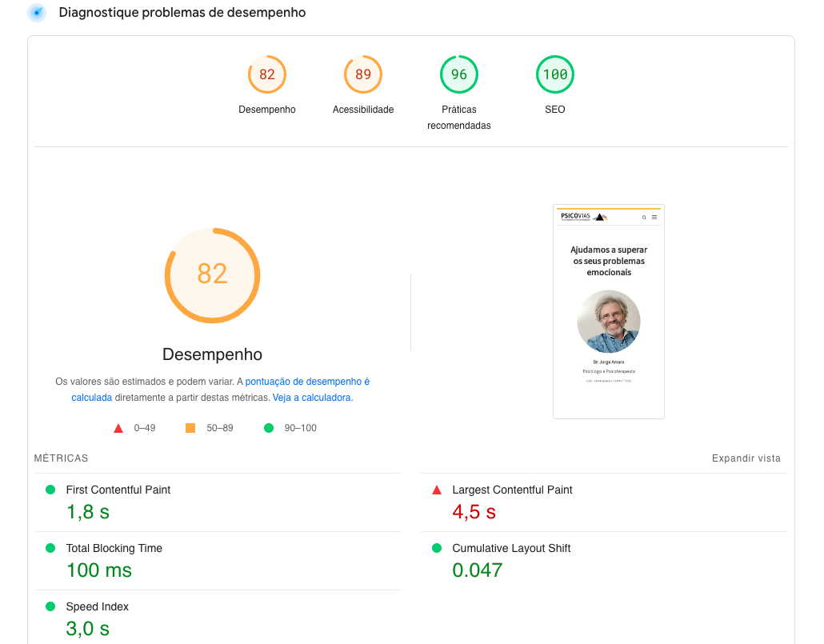Click the Speed Index metric label

[x=97, y=606]
